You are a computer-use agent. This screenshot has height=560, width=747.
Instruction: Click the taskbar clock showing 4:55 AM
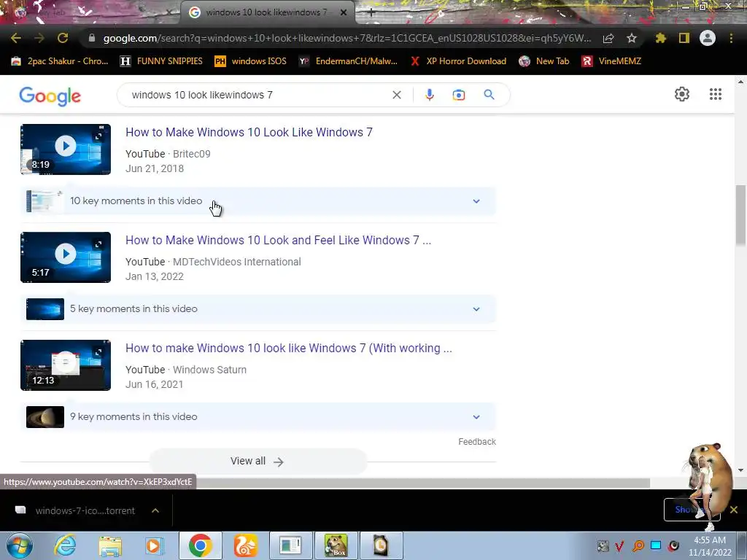[x=710, y=546]
